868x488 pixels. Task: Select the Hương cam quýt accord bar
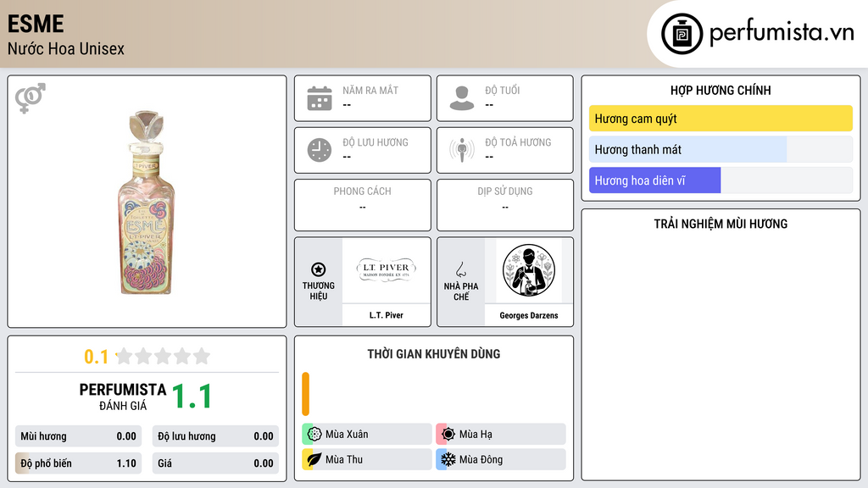(721, 119)
